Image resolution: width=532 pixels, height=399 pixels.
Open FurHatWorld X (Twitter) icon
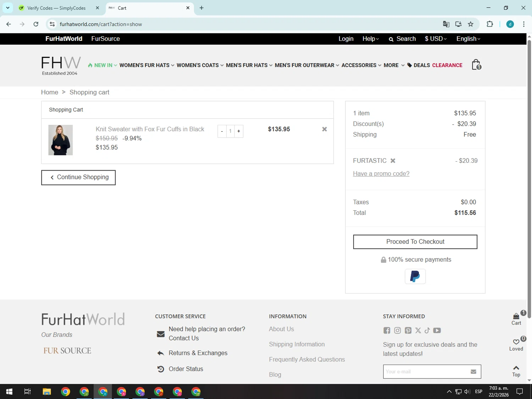coord(418,331)
